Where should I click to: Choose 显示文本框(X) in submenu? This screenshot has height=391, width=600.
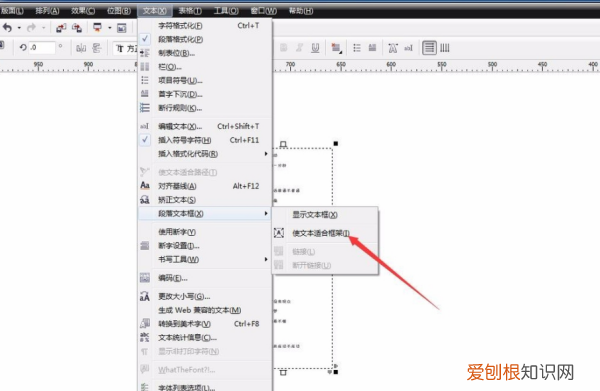click(325, 215)
